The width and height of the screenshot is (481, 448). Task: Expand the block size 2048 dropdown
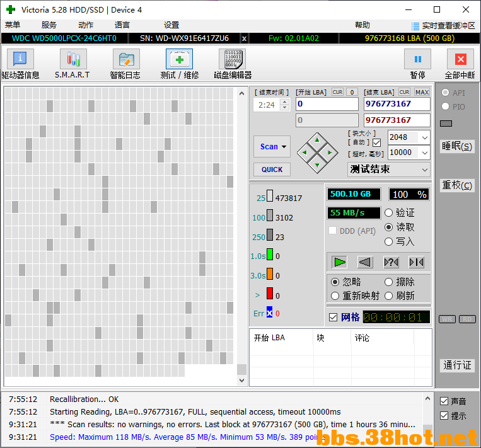[x=424, y=137]
